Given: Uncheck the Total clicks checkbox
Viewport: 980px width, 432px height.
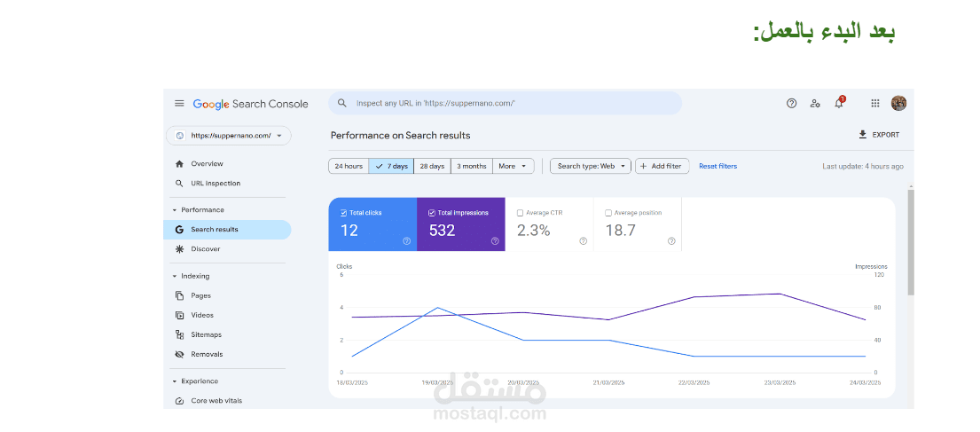Looking at the screenshot, I should (344, 213).
